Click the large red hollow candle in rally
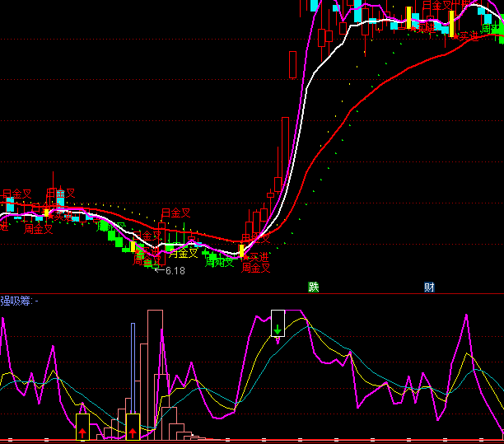The height and width of the screenshot is (444, 504). tap(285, 152)
